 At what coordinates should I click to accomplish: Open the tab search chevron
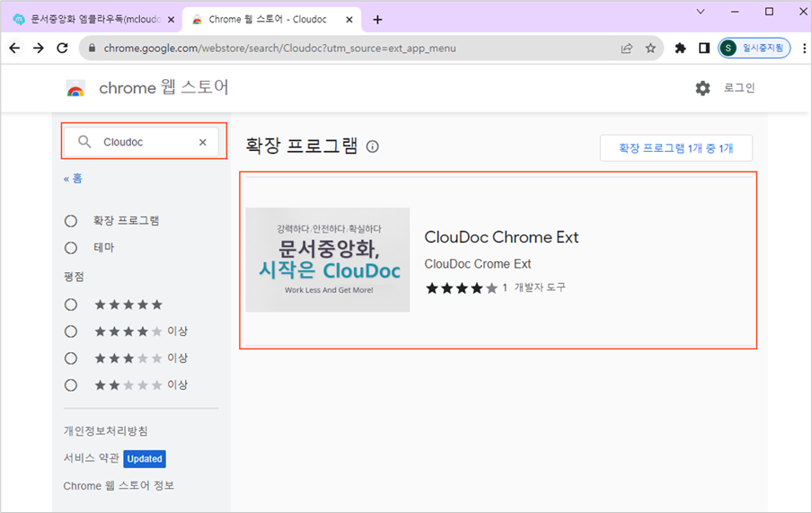click(700, 12)
